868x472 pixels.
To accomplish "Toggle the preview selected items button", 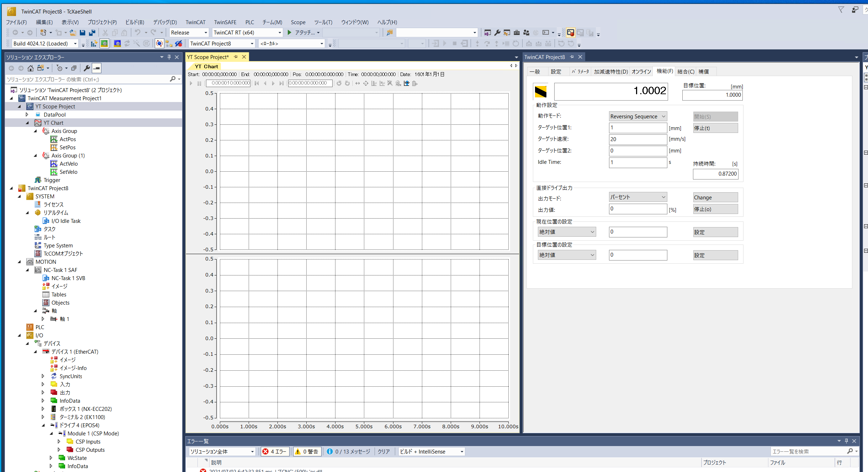I will coord(97,68).
